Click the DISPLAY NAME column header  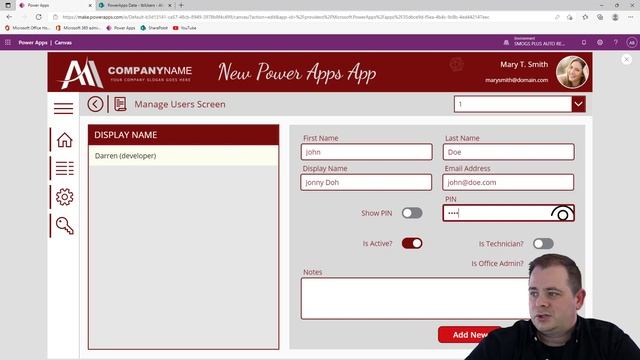(184, 135)
